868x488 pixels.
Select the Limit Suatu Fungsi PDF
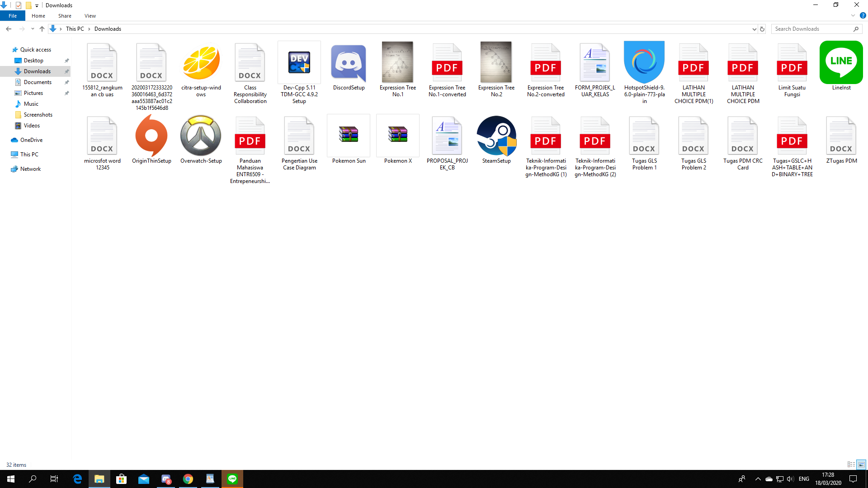[x=792, y=70]
